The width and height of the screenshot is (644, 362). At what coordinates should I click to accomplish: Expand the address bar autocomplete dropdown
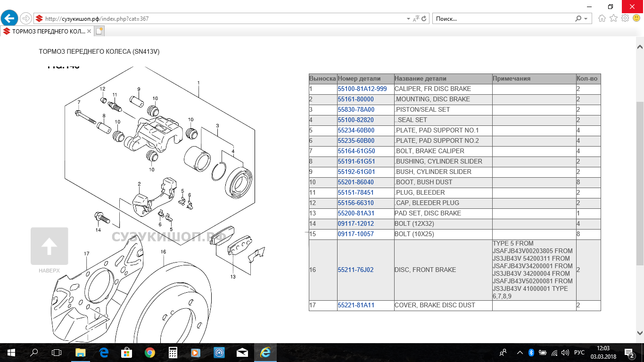tap(408, 19)
